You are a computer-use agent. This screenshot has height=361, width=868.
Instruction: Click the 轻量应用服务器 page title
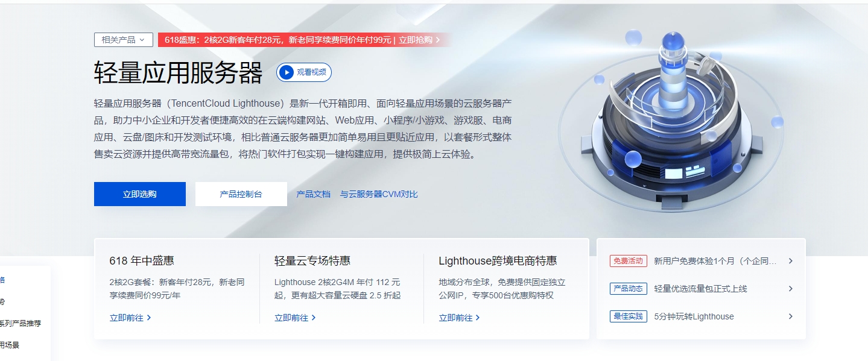(x=179, y=73)
